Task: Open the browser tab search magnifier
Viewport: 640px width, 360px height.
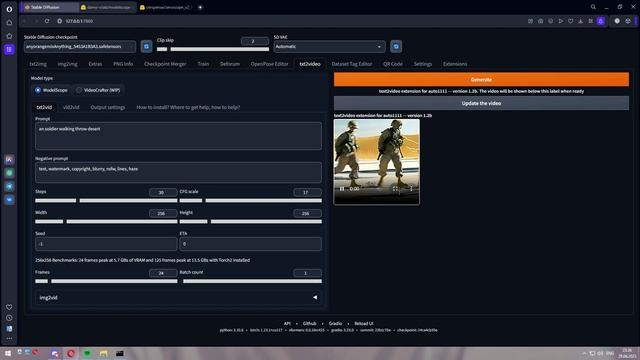Action: [x=593, y=7]
